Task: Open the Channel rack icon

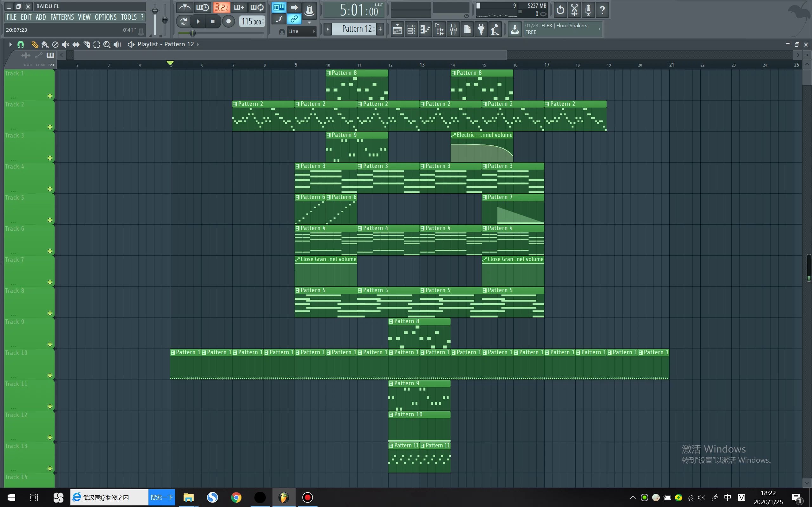Action: (411, 29)
